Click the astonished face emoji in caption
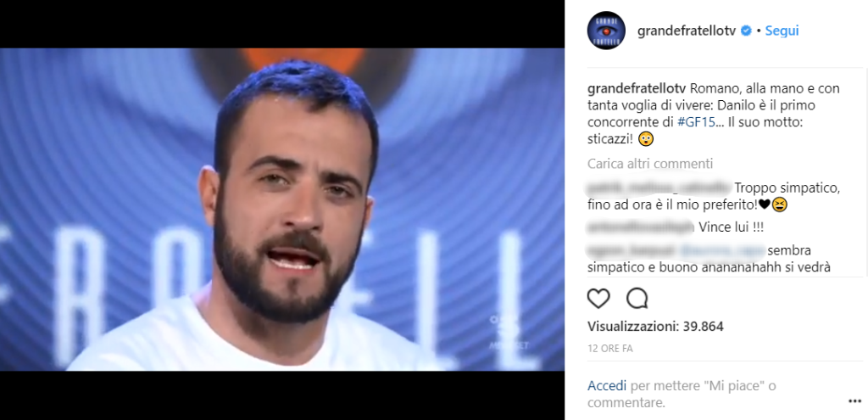868x420 pixels. [x=646, y=140]
